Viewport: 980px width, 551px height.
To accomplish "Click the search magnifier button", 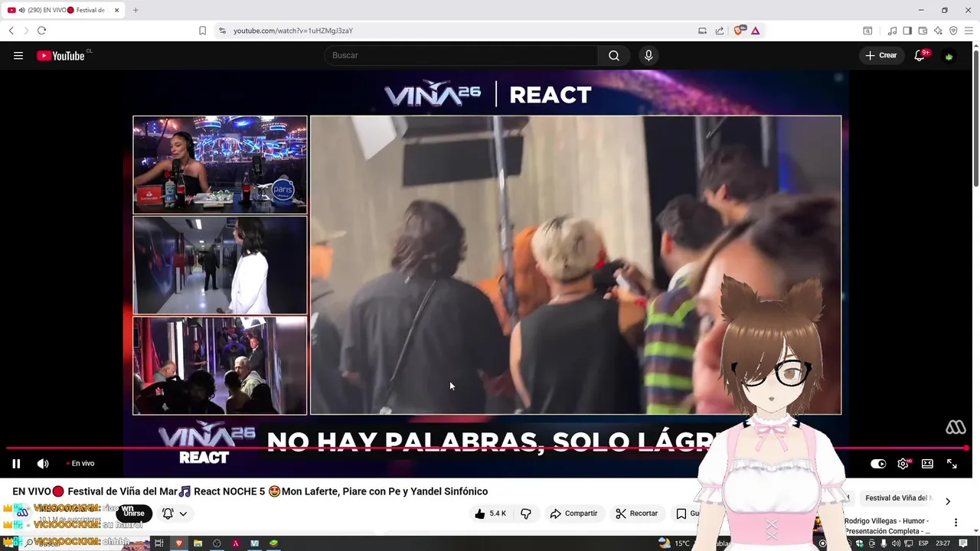I will pyautogui.click(x=614, y=55).
